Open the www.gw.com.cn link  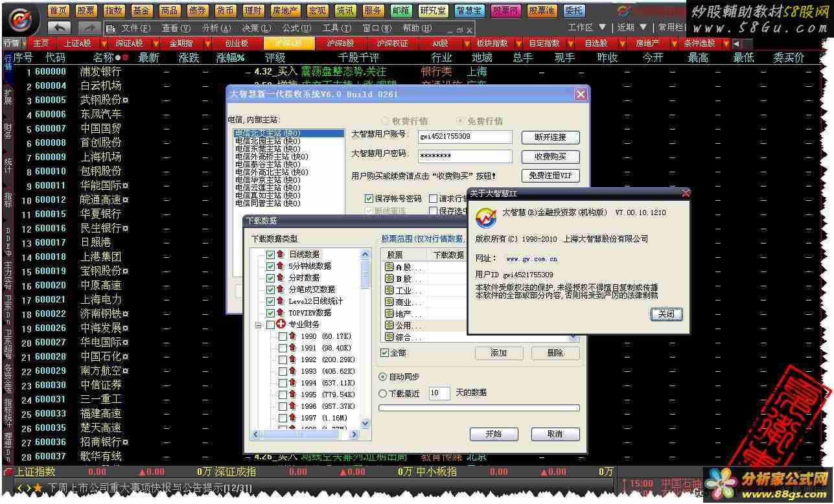531,259
